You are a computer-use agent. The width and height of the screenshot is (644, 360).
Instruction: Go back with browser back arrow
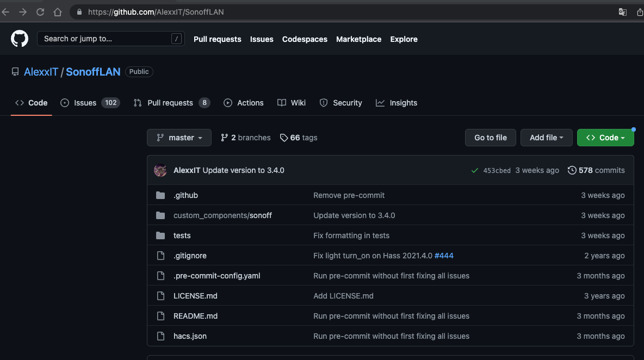[x=5, y=13]
